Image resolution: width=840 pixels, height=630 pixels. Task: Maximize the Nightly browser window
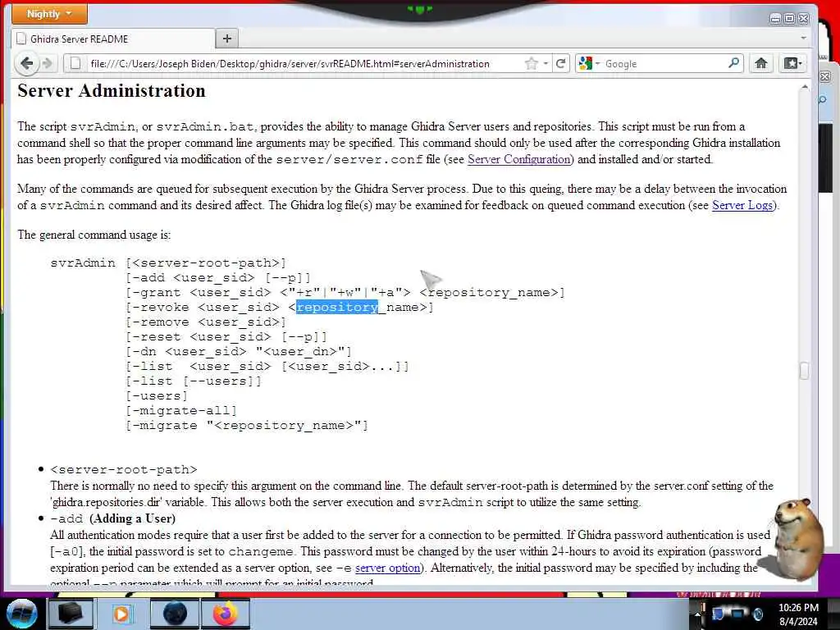(x=789, y=19)
